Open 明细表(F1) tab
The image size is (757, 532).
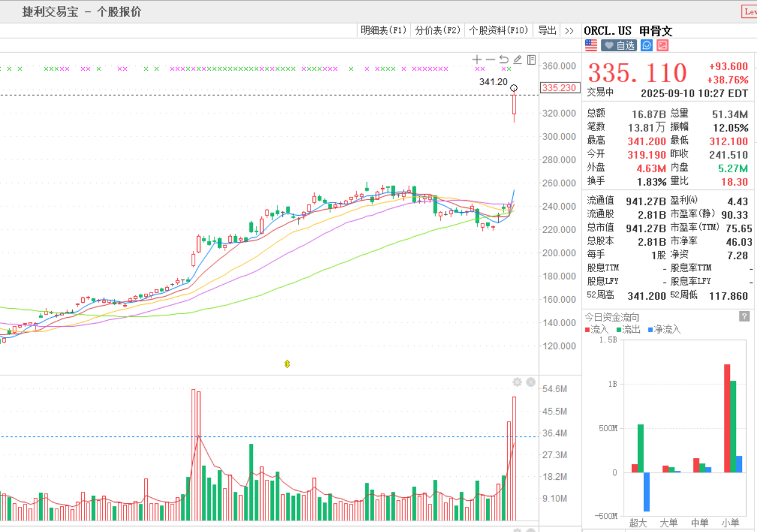383,30
